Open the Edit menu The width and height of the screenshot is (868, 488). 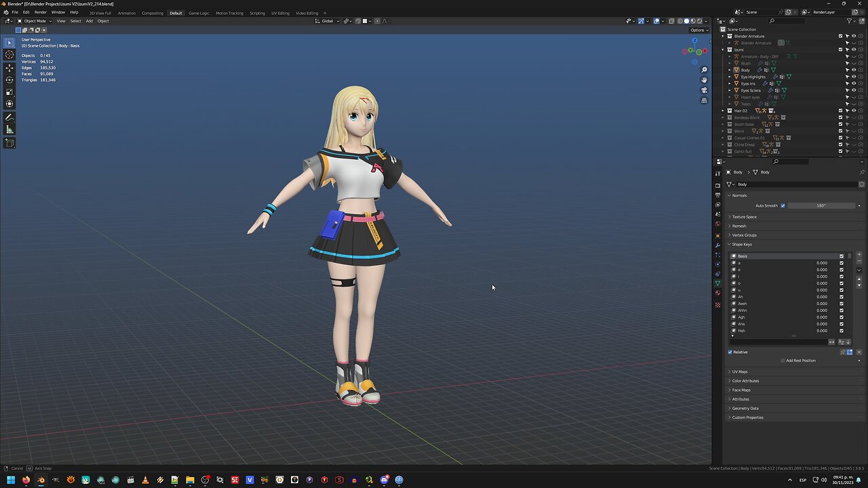[x=26, y=12]
